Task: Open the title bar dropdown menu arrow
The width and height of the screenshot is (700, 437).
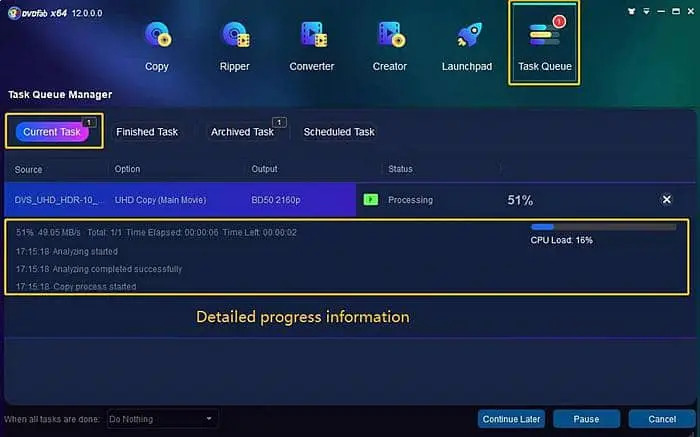Action: click(x=646, y=11)
